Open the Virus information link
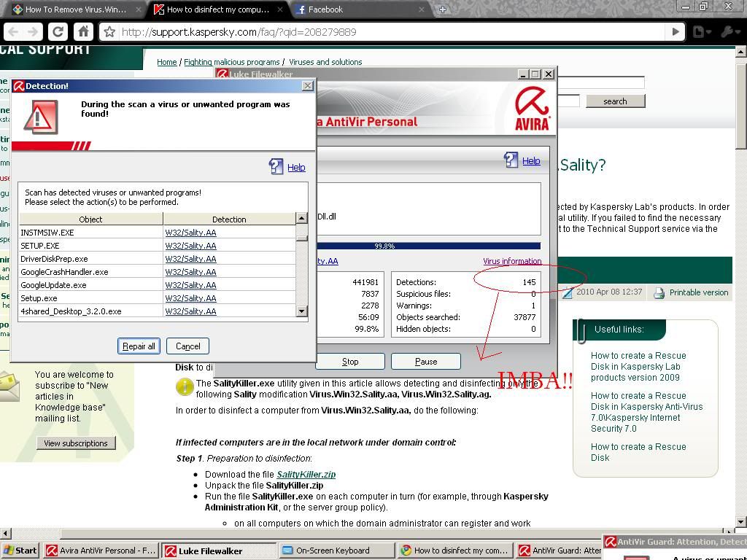Screen dimensions: 747x560 point(512,261)
